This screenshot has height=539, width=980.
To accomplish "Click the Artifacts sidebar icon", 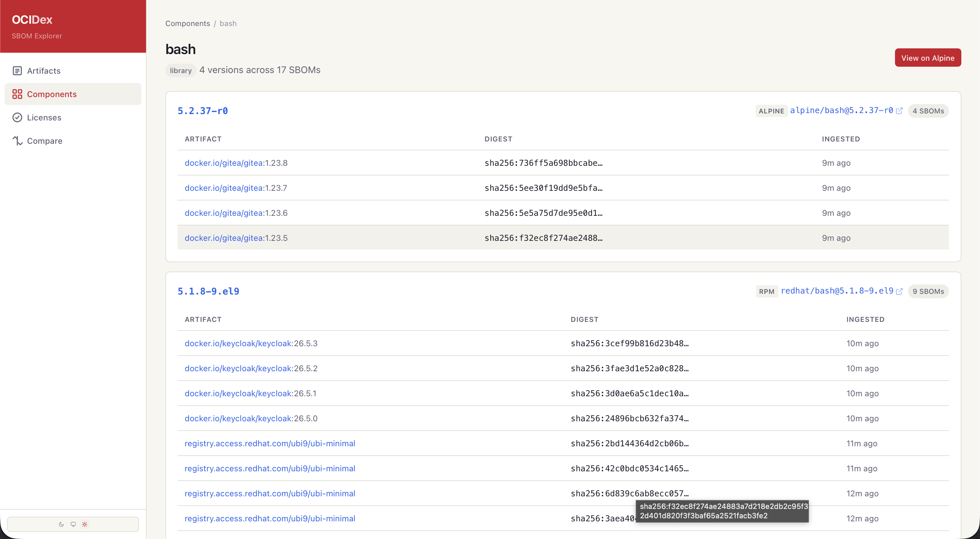I will pos(17,71).
